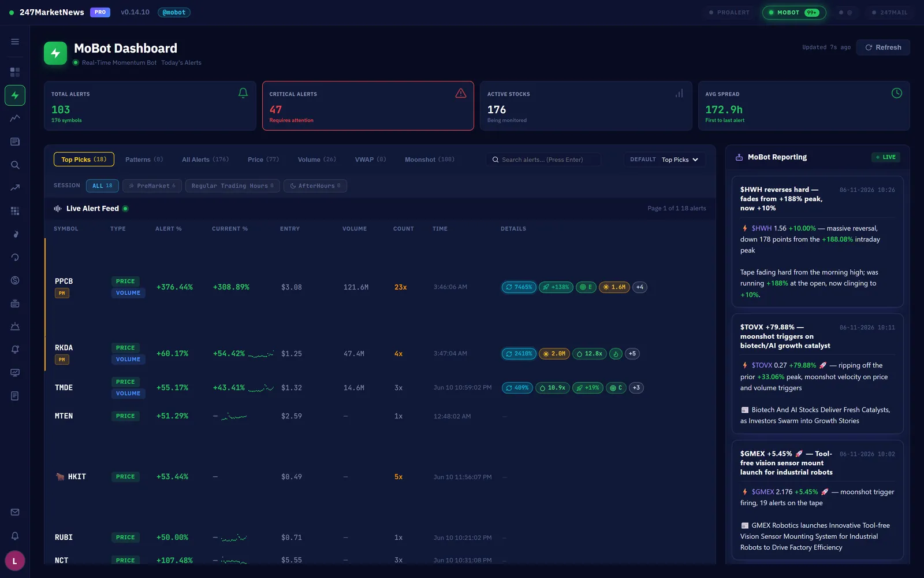Click the Live Alert Feed waveform icon
Screen dimensions: 924x578
(58, 209)
